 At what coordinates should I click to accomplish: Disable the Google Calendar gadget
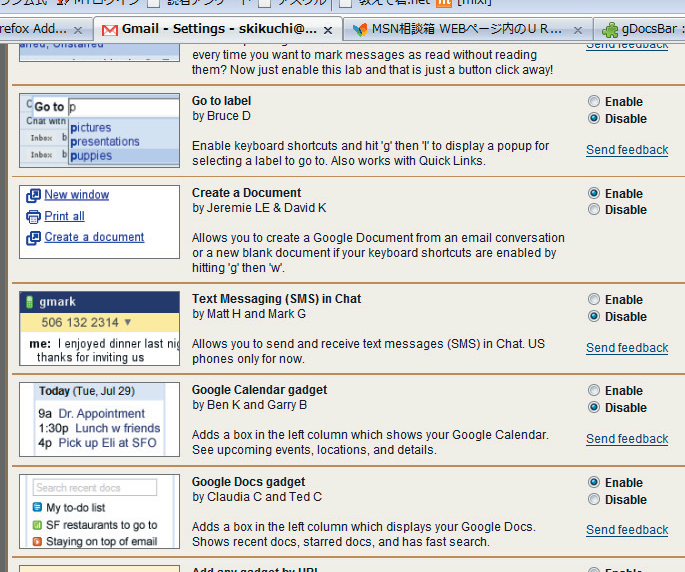tap(594, 407)
